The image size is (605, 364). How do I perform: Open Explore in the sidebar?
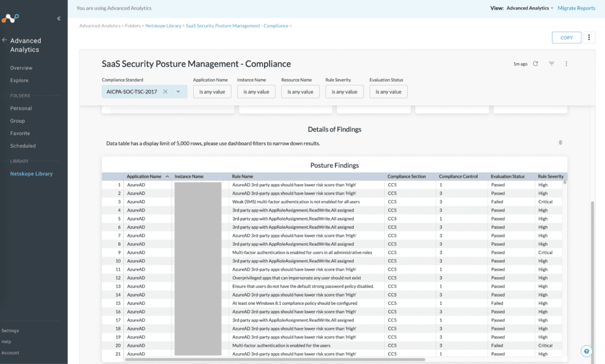(x=19, y=80)
